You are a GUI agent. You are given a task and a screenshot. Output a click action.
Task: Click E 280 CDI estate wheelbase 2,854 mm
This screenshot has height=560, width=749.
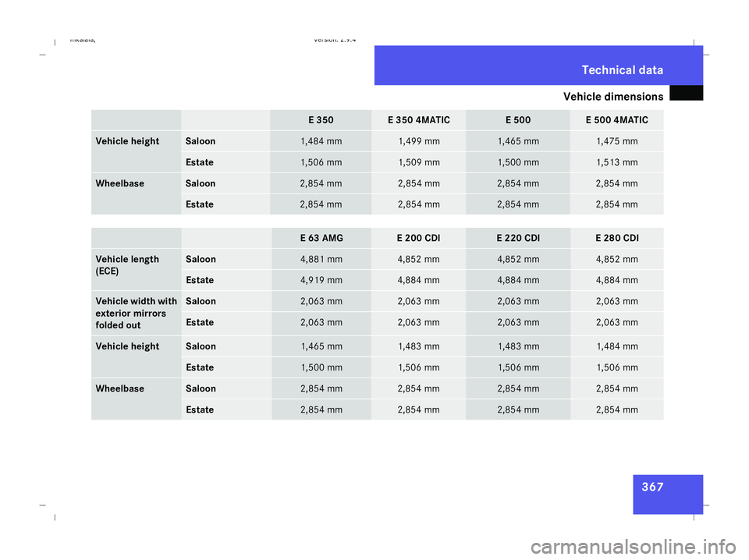tap(616, 409)
